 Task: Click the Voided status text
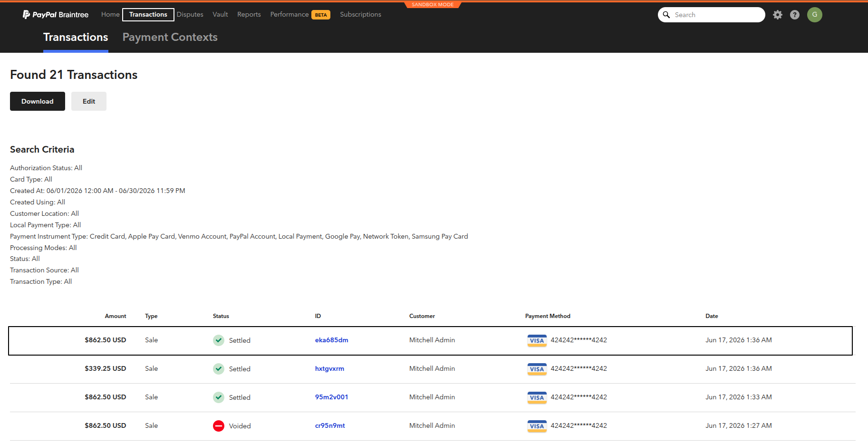240,426
